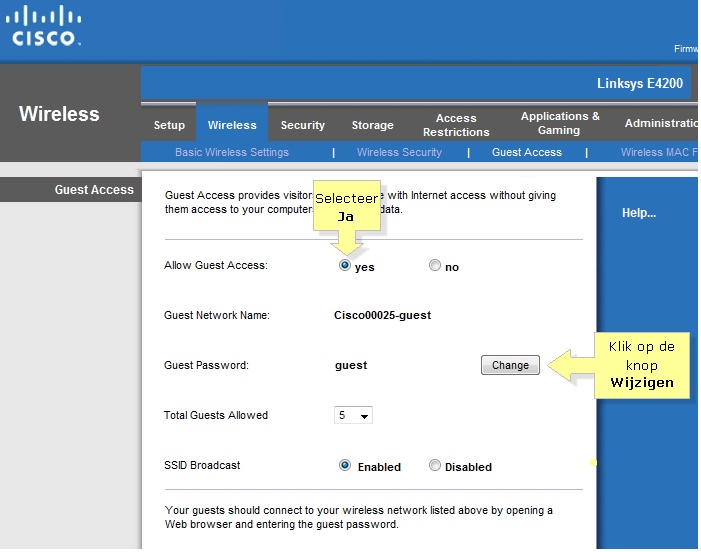
Task: Click the SSID Broadcast label
Action: tap(202, 465)
